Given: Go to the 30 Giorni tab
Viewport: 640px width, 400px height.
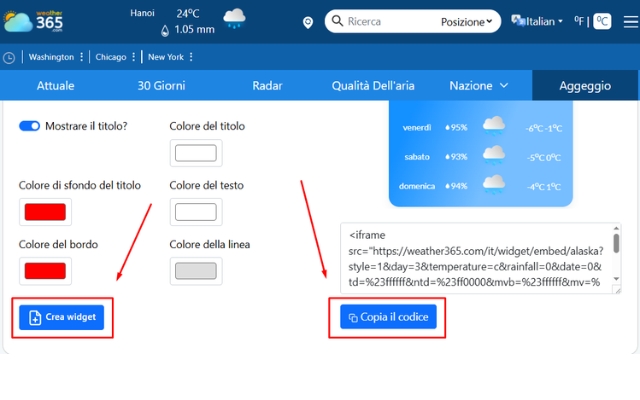Looking at the screenshot, I should (161, 86).
